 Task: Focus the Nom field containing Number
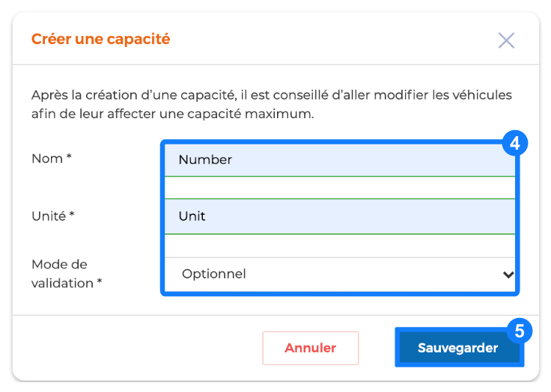(340, 160)
